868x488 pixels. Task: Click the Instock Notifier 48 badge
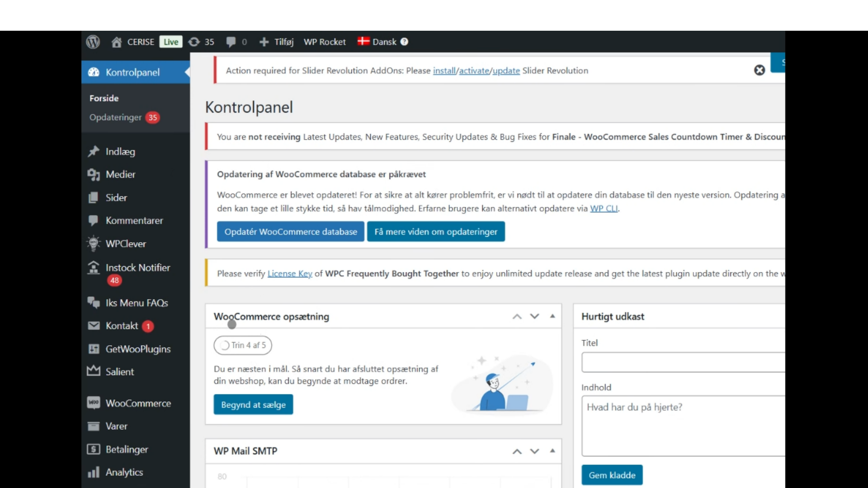[114, 281]
